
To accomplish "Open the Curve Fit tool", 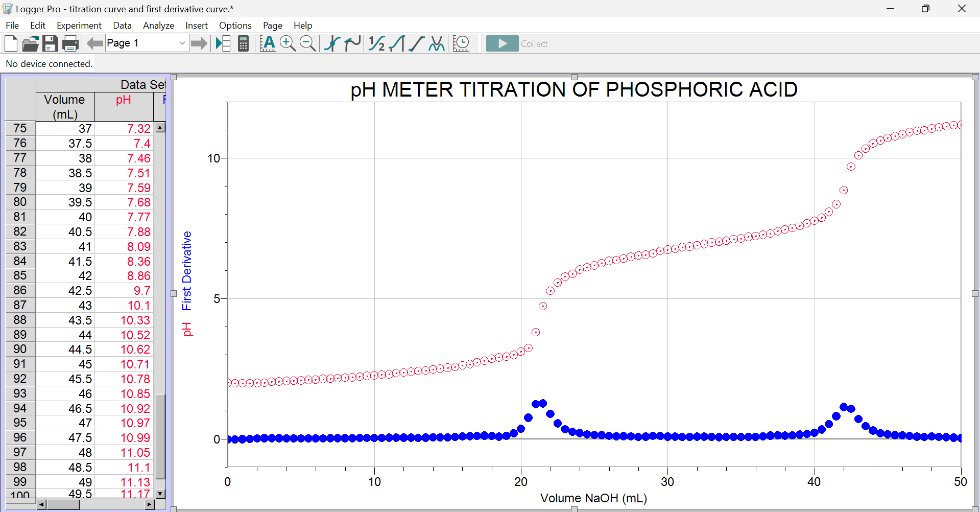I will point(437,43).
